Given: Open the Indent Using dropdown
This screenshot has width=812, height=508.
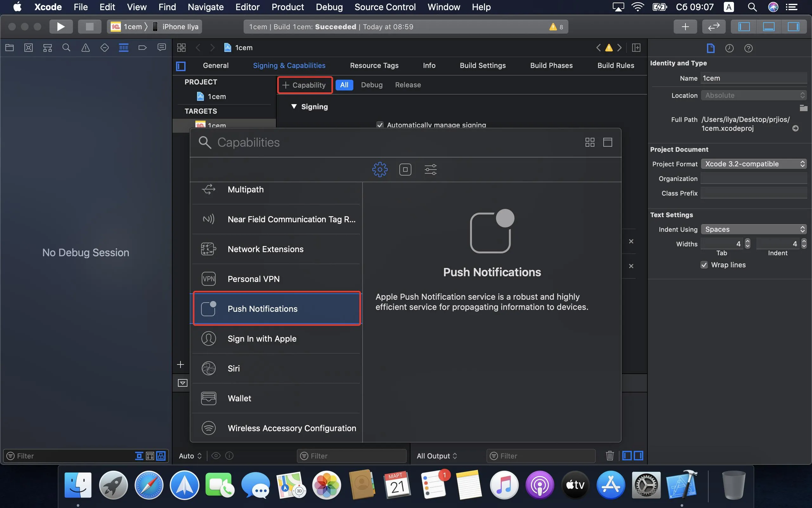Looking at the screenshot, I should click(x=754, y=229).
